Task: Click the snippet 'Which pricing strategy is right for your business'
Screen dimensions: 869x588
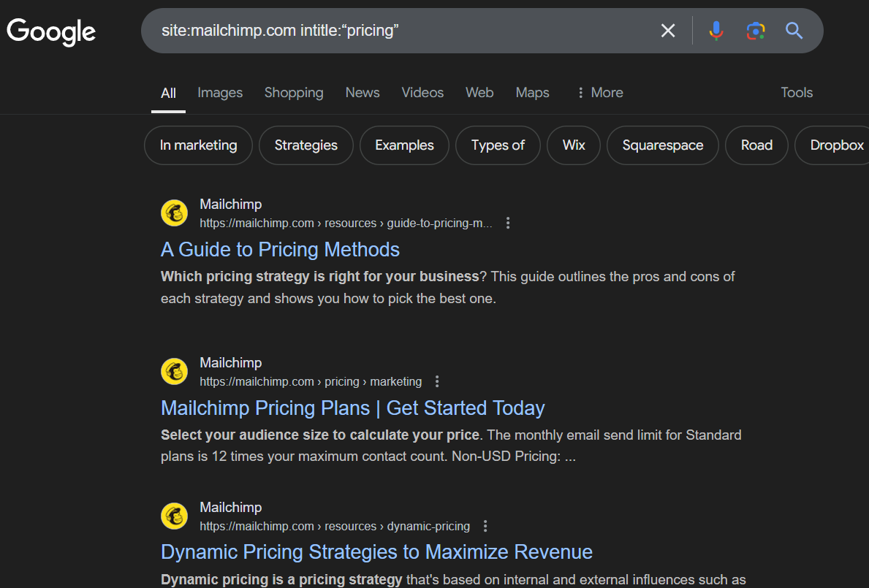Action: click(320, 276)
